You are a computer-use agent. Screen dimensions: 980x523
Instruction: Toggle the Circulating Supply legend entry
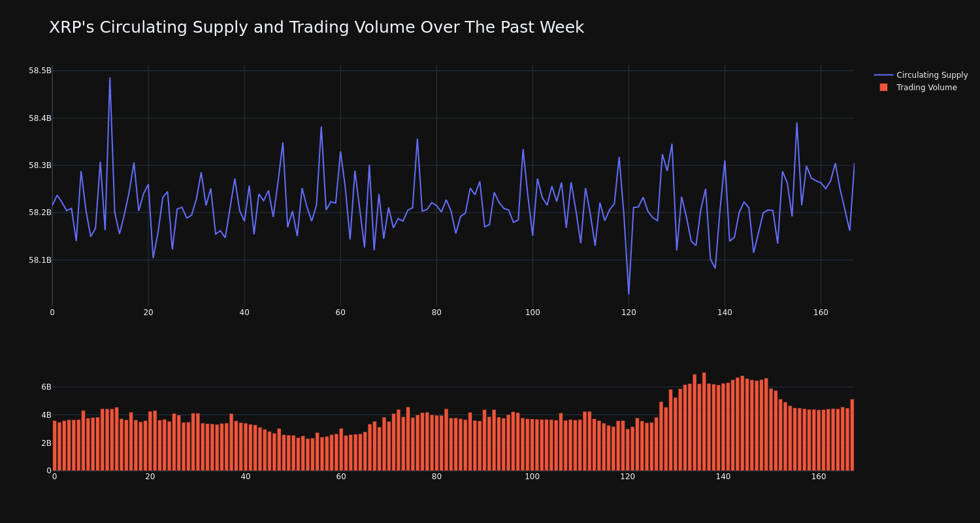pyautogui.click(x=921, y=75)
